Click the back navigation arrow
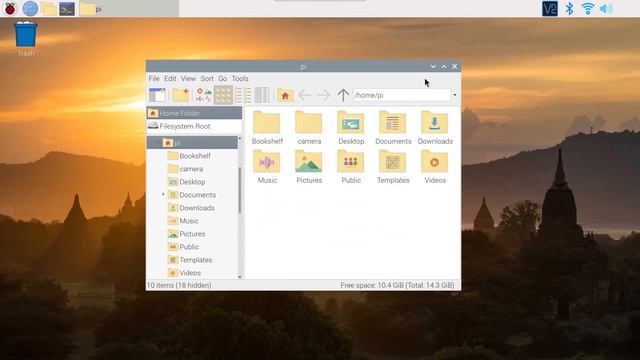Screen dimensions: 640x360 (305, 96)
